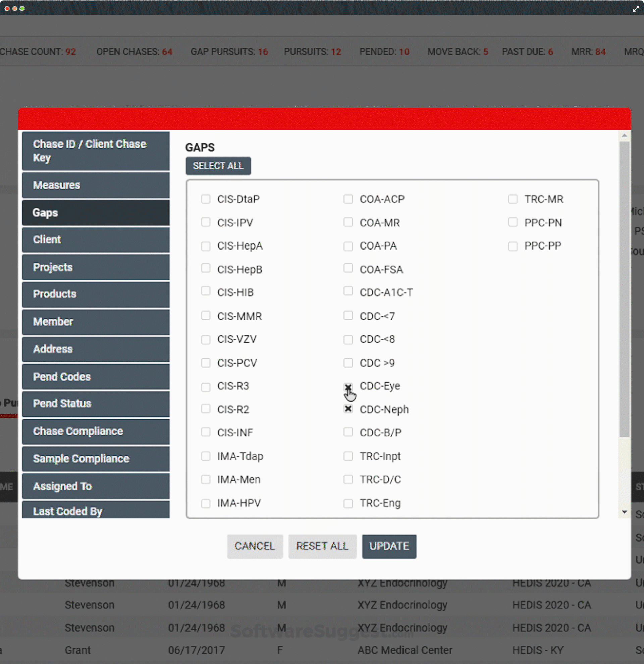Toggle the CIS-MMR gap on
This screenshot has width=644, height=664.
click(x=206, y=316)
